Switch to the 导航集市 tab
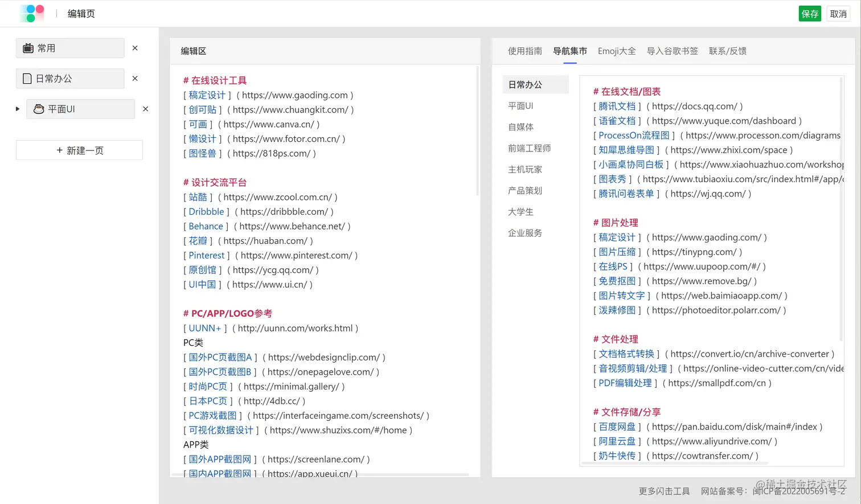 pos(570,51)
